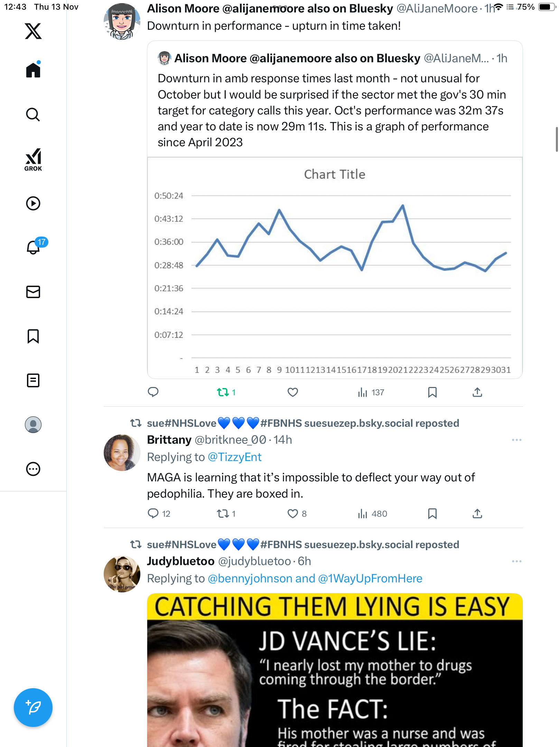Open the Notifications bell with 17 badge

coord(34,247)
